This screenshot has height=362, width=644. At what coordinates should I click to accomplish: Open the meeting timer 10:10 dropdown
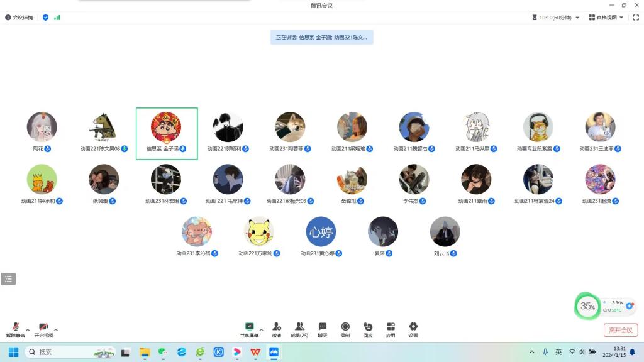click(x=555, y=18)
